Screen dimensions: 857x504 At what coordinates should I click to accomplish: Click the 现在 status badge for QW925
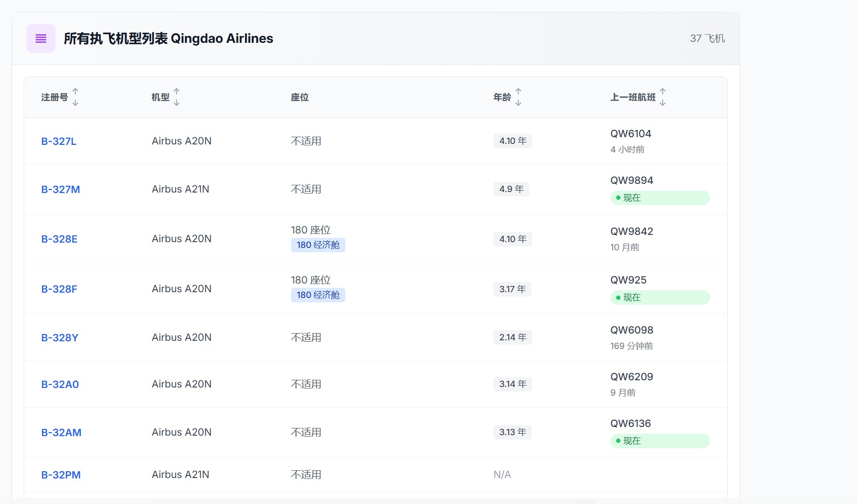[x=659, y=297]
